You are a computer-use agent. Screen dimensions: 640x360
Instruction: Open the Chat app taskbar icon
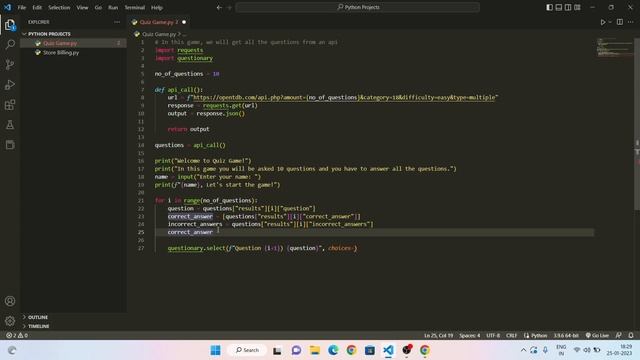296,350
